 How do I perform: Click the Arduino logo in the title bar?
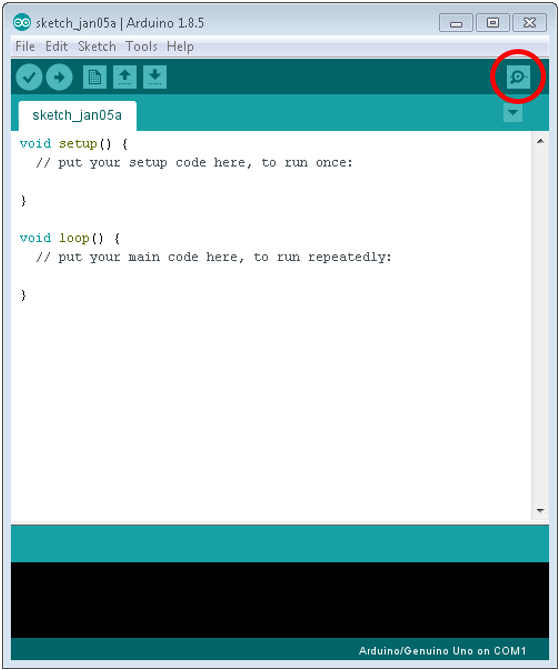tap(22, 22)
